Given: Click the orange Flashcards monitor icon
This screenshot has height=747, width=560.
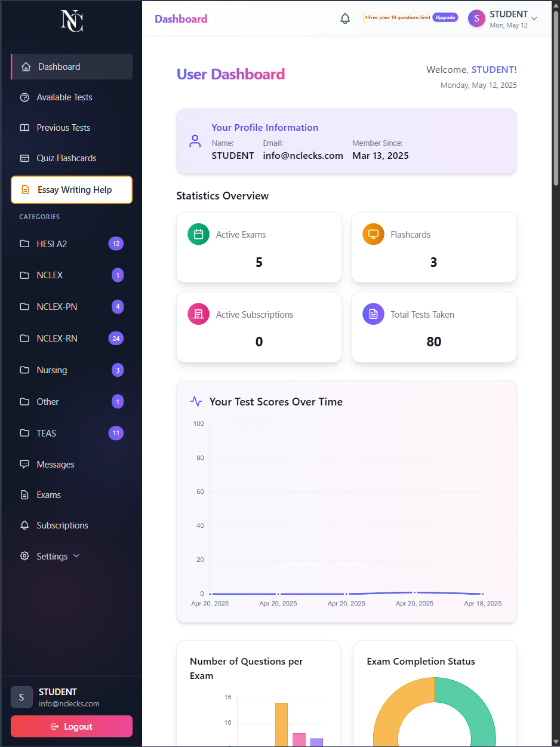Looking at the screenshot, I should coord(373,235).
